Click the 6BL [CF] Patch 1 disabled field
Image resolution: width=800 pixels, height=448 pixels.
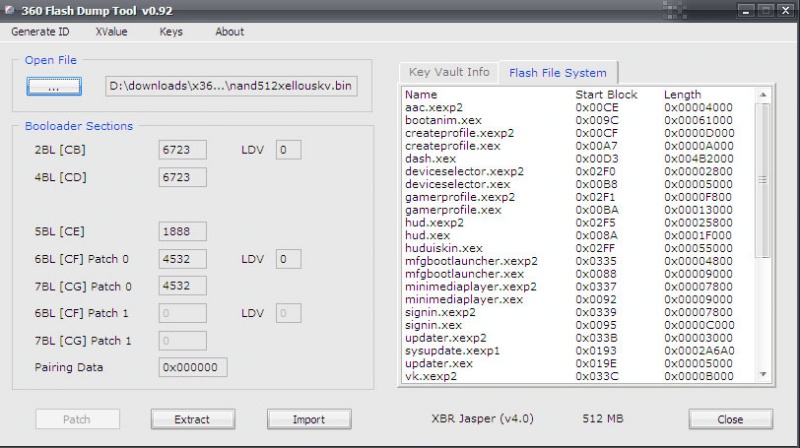[182, 313]
